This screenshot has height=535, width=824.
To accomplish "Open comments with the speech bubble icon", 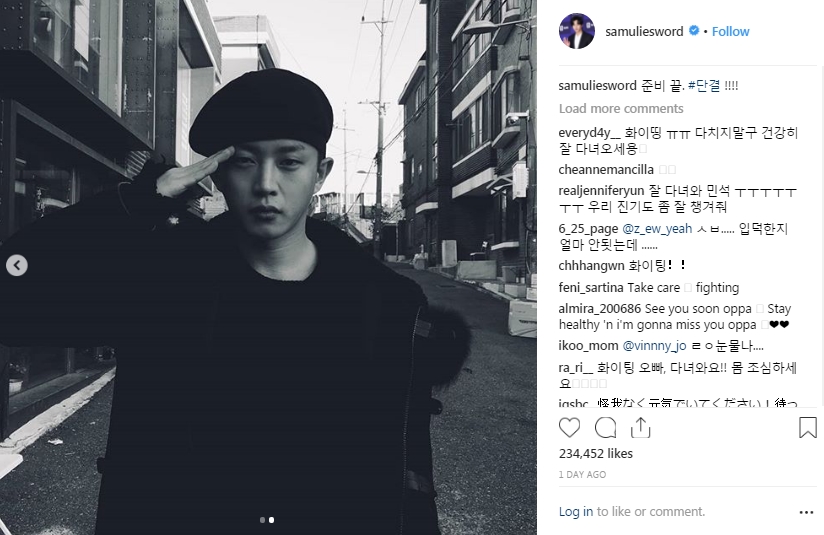I will coord(605,428).
